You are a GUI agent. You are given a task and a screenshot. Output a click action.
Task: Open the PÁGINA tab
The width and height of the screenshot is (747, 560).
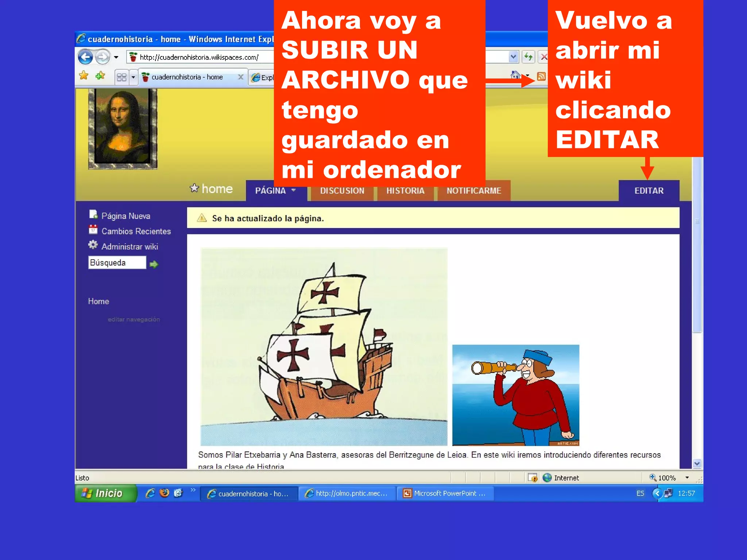point(276,191)
